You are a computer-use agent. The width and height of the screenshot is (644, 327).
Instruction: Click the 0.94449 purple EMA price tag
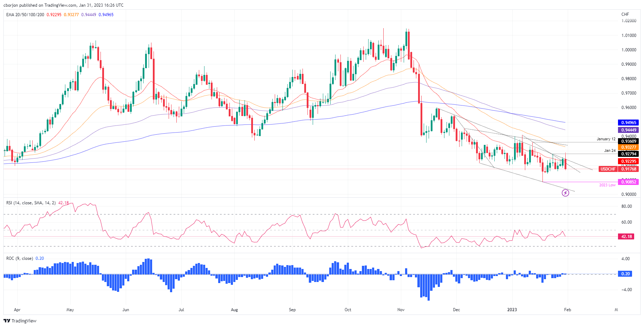(629, 130)
